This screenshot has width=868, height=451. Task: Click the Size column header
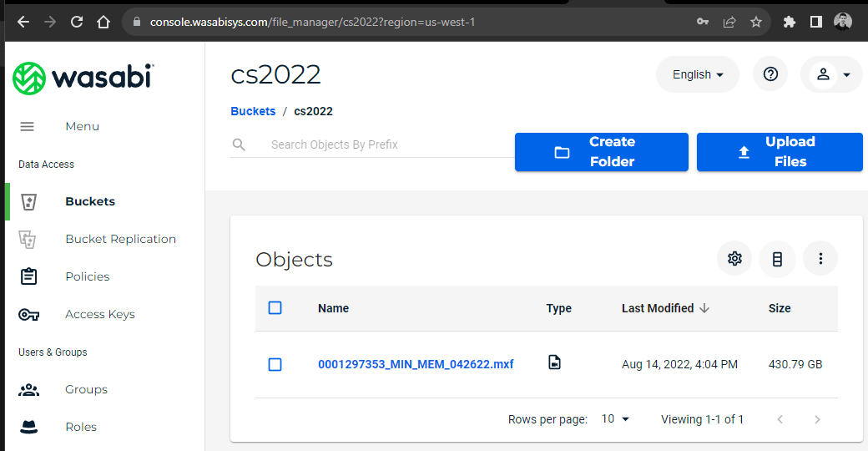(780, 309)
